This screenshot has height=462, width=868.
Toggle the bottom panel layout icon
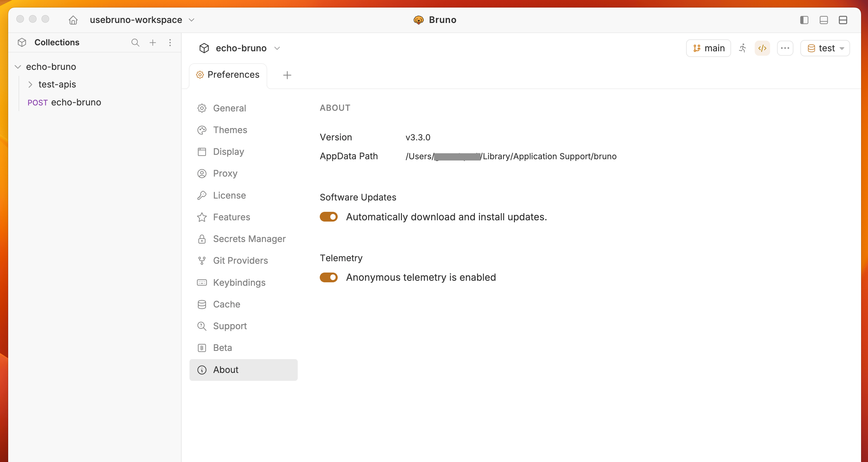tap(824, 20)
